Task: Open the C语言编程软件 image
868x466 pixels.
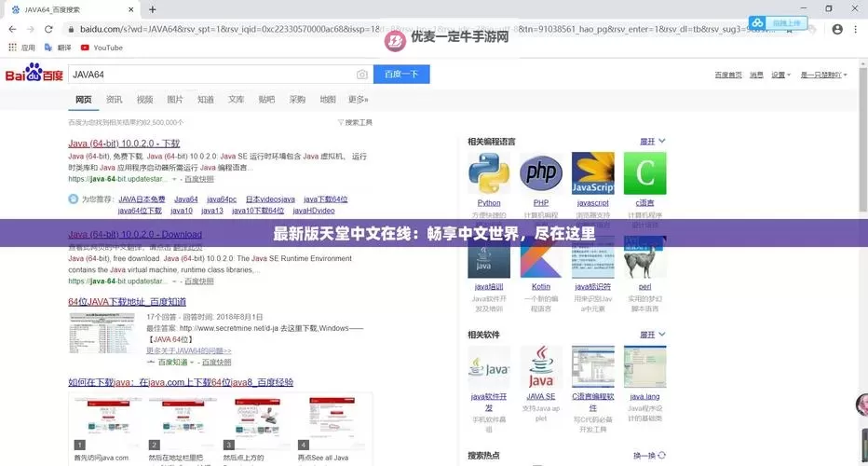Action: click(x=592, y=366)
